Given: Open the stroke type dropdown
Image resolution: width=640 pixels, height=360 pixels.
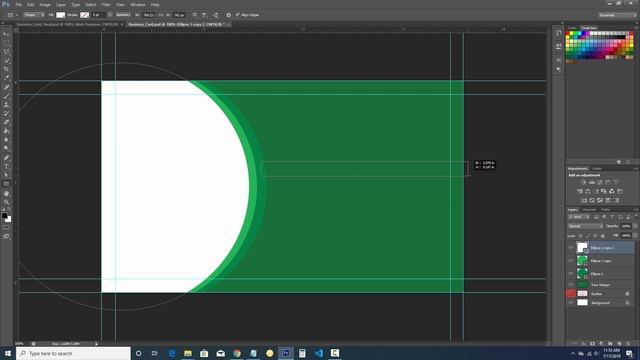Looking at the screenshot, I should coord(123,15).
